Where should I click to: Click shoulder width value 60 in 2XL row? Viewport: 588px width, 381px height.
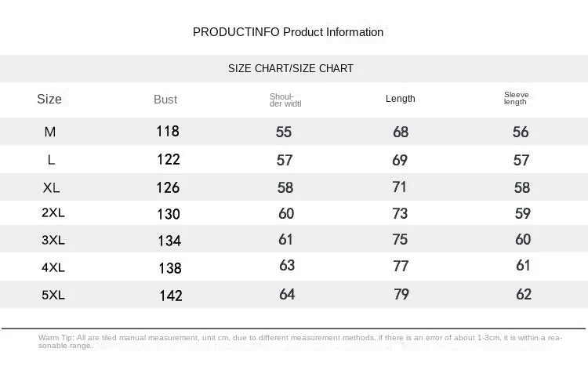pos(286,213)
